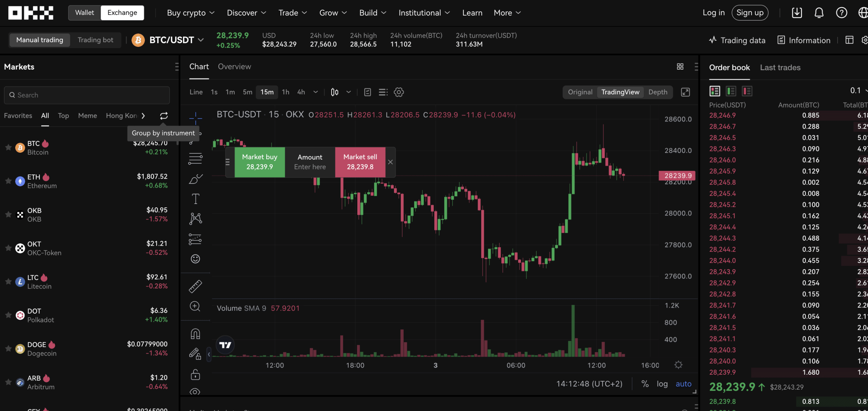Click the Market buy button
Screen dimensions: 868x411
[260, 162]
